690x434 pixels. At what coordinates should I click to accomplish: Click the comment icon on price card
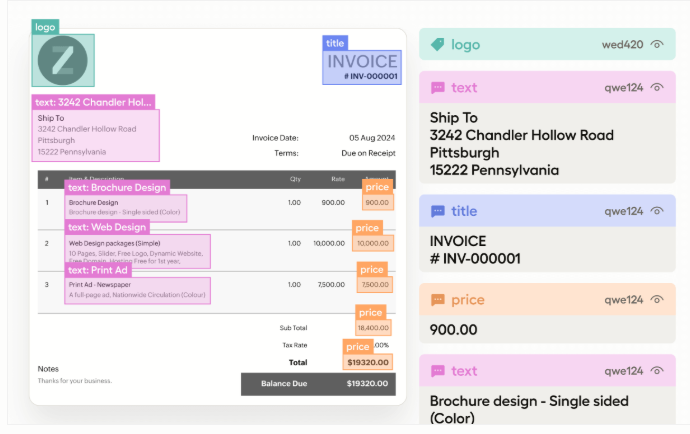pos(437,300)
